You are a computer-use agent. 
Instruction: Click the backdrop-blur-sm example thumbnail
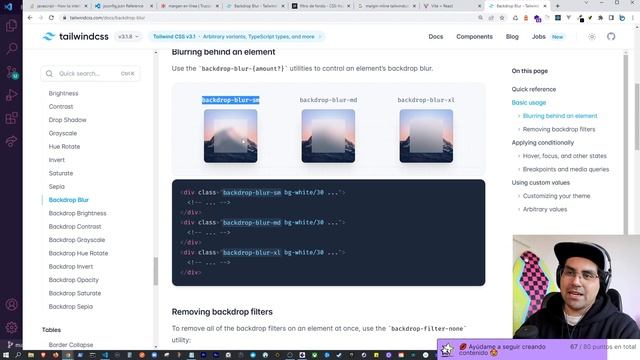[231, 136]
